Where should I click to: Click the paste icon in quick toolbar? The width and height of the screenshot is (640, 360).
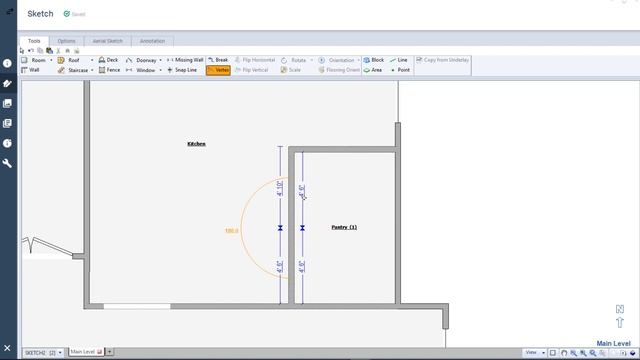(49, 51)
